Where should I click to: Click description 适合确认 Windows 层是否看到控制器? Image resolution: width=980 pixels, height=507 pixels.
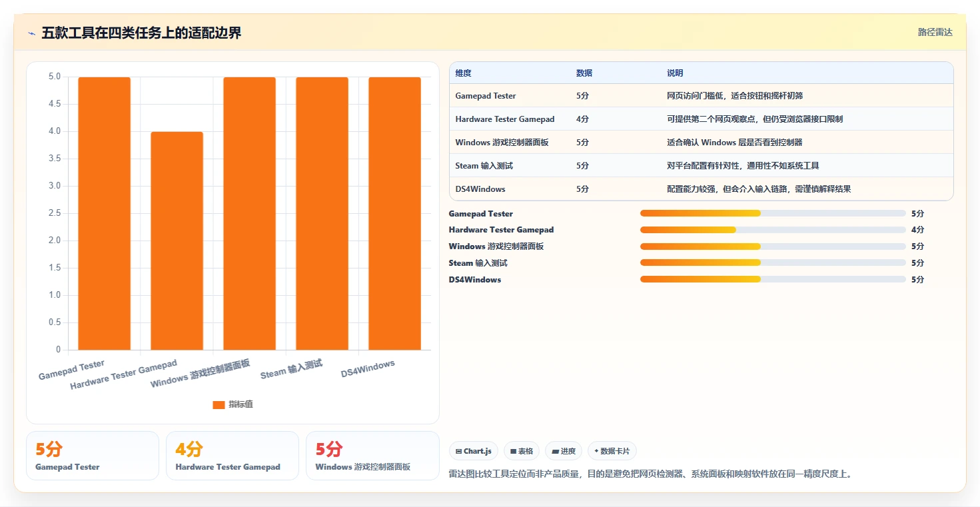(734, 143)
